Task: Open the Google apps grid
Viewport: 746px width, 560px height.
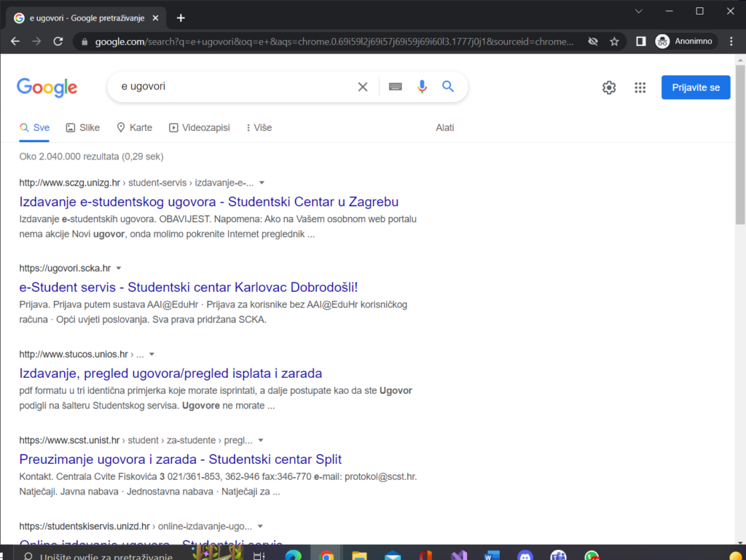Action: point(640,87)
